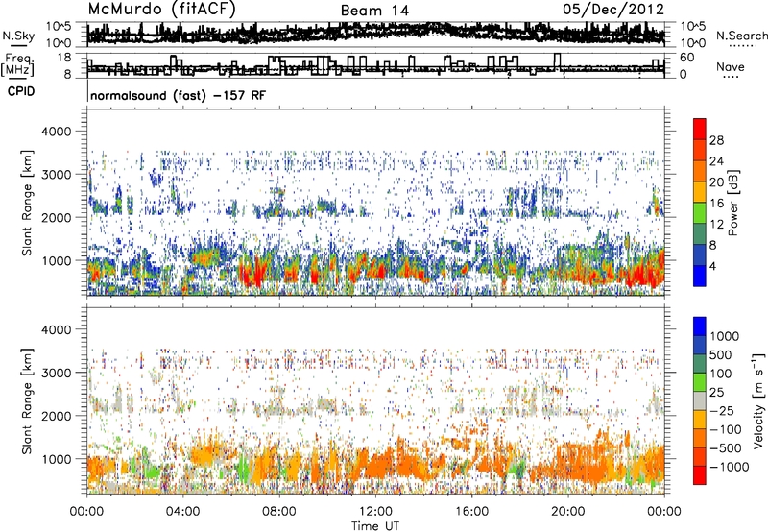The image size is (768, 532).
Task: Click the 60 tick beside Nave axis
Action: coord(686,58)
